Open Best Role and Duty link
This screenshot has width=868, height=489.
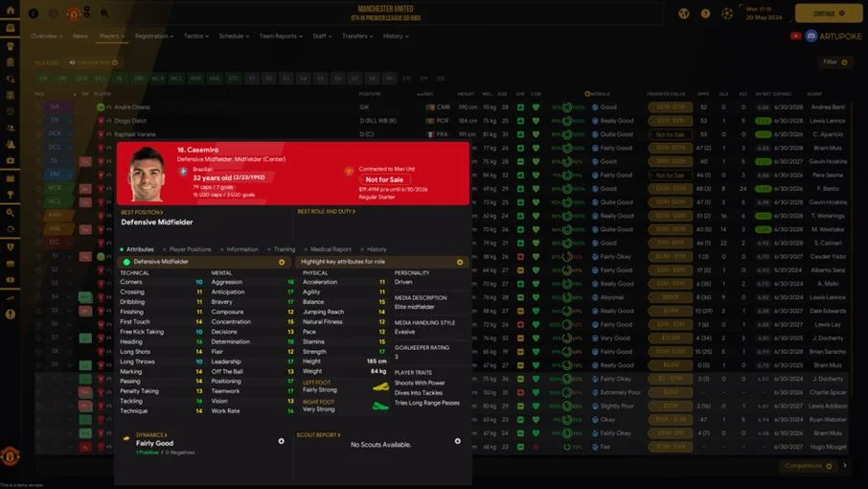pyautogui.click(x=327, y=212)
